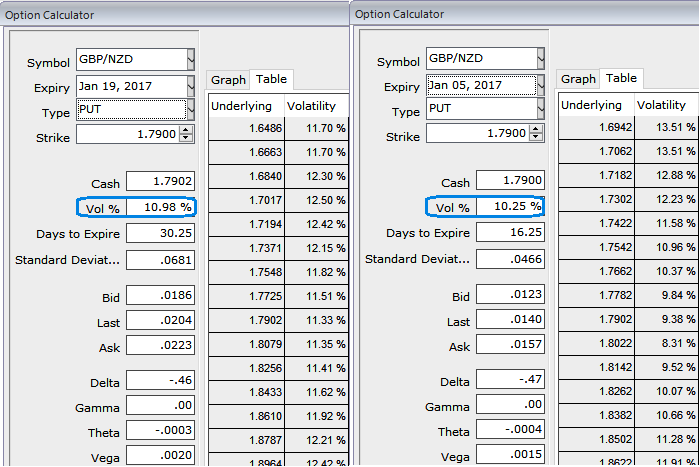Select underlying 1.7548 cell
Viewport: 700px width, 467px height.
coord(246,272)
